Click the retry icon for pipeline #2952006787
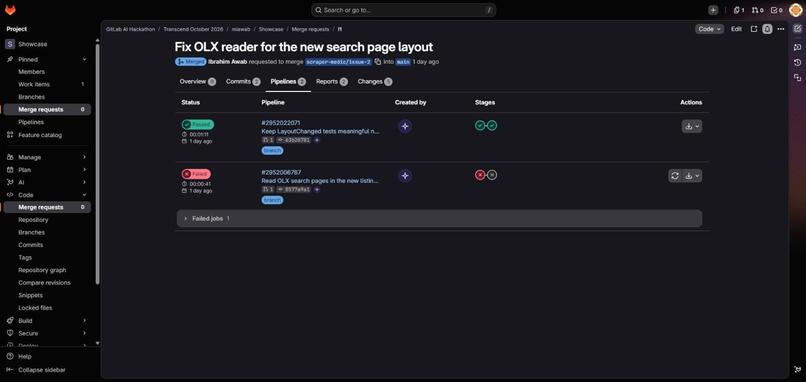The image size is (806, 382). (675, 176)
